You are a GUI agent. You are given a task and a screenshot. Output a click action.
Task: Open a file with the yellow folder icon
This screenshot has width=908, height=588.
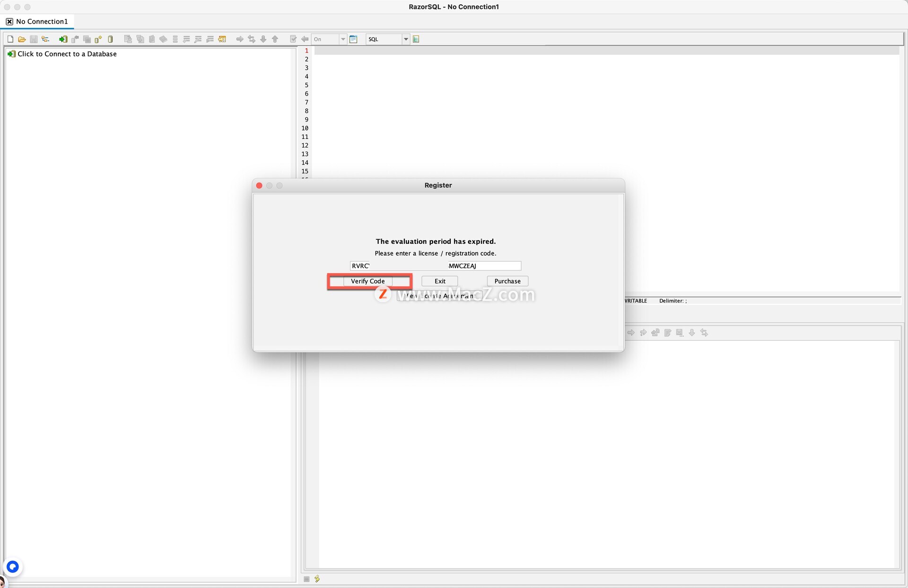click(22, 39)
